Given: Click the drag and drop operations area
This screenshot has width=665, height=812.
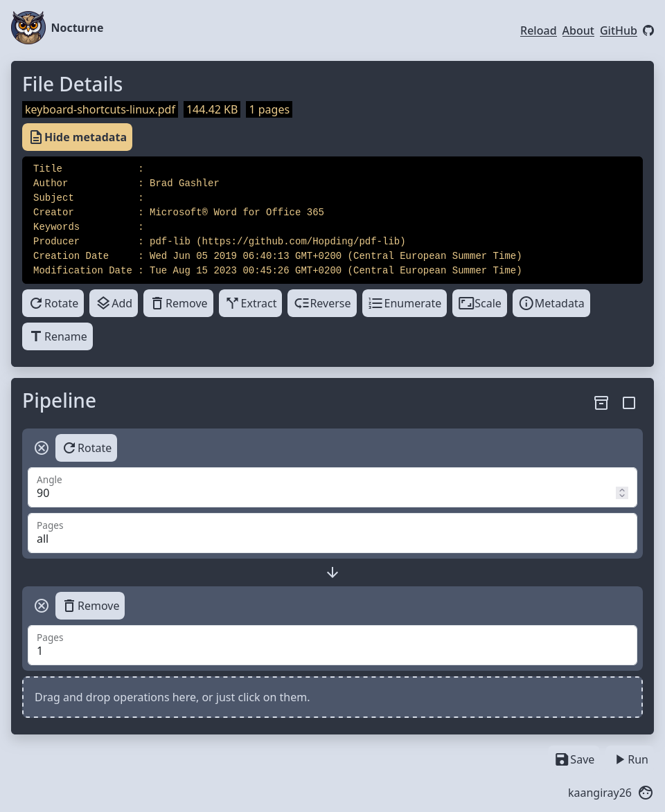Looking at the screenshot, I should tap(332, 697).
